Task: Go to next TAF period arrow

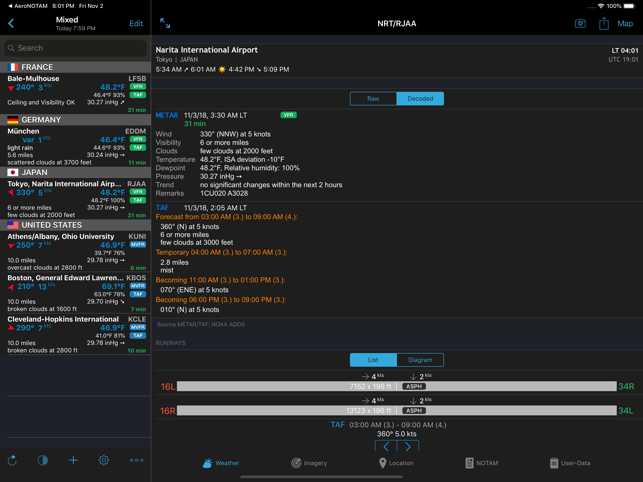Action: (408, 446)
